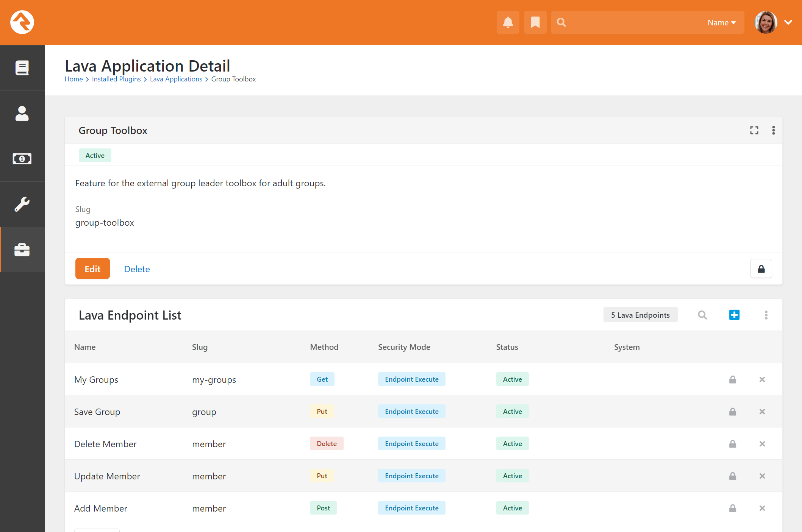Viewport: 802px width, 532px height.
Task: Click the Delete application link
Action: point(137,269)
